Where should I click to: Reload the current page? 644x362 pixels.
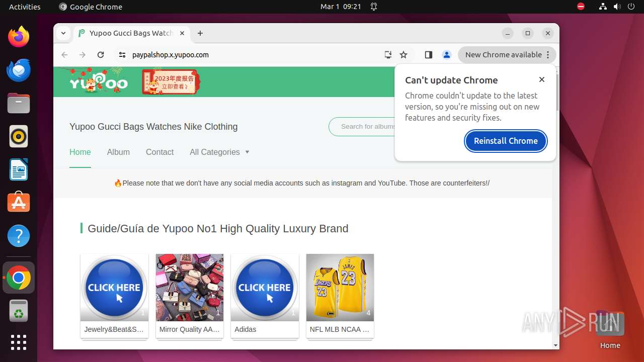click(101, 55)
